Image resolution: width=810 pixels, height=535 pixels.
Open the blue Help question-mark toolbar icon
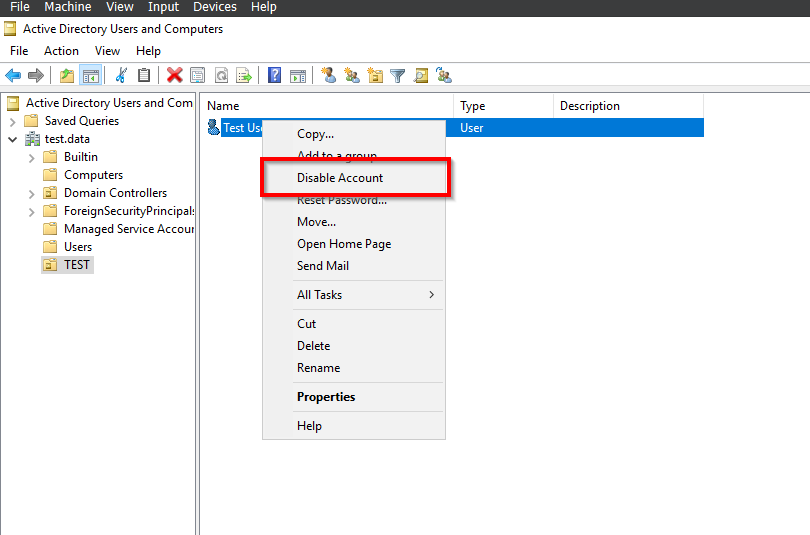pos(274,75)
